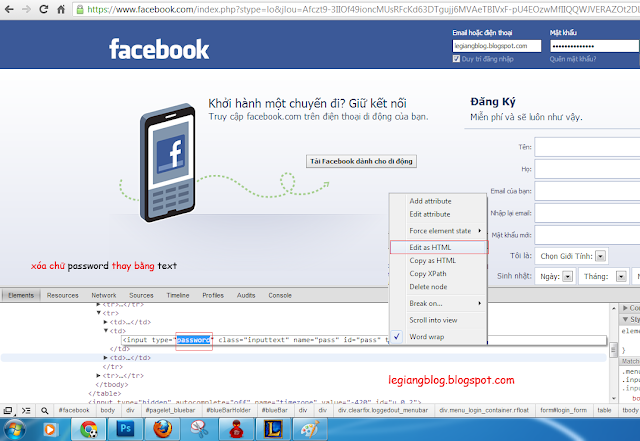Click the 'Email hoặc điện thoại' login field
This screenshot has height=441, width=640.
(x=497, y=46)
